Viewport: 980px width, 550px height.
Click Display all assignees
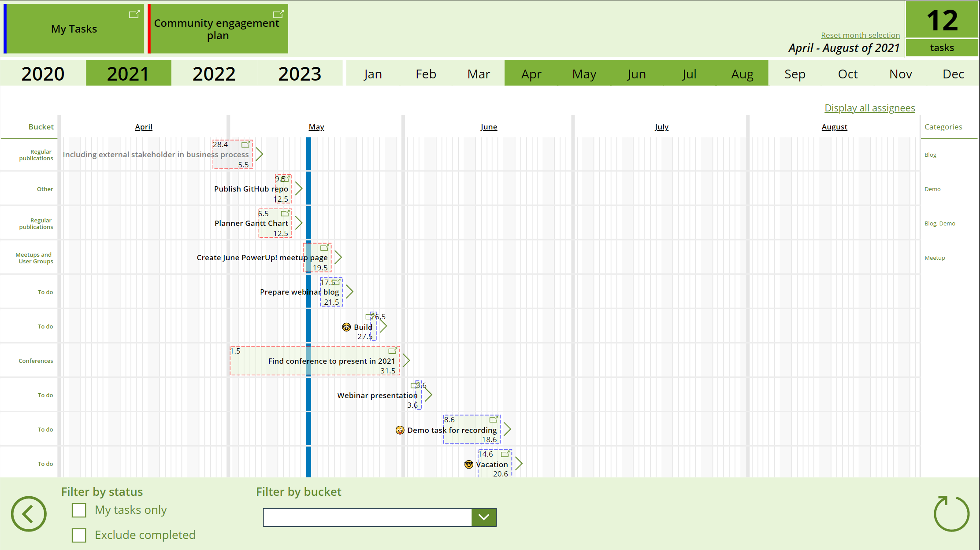(x=869, y=108)
